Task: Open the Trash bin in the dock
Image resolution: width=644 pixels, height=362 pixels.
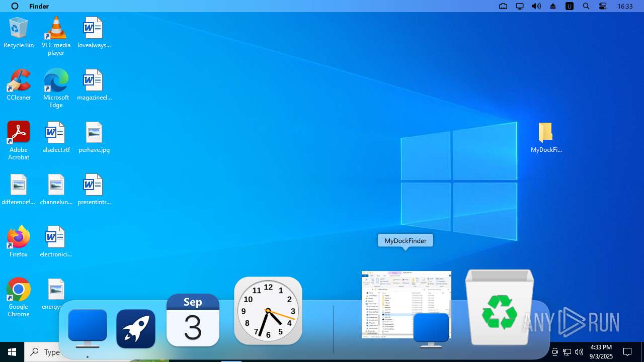Action: click(x=500, y=307)
